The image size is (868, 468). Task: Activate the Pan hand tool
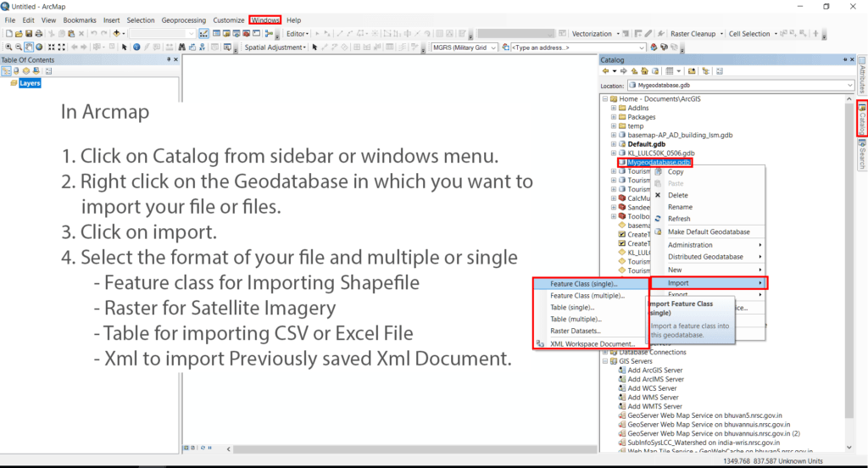pyautogui.click(x=29, y=47)
